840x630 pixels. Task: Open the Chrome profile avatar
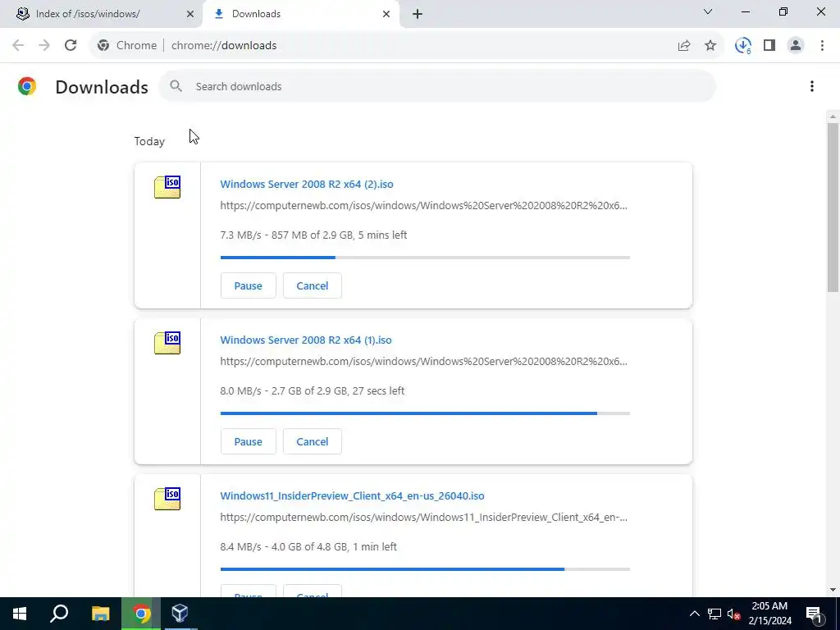pos(796,46)
